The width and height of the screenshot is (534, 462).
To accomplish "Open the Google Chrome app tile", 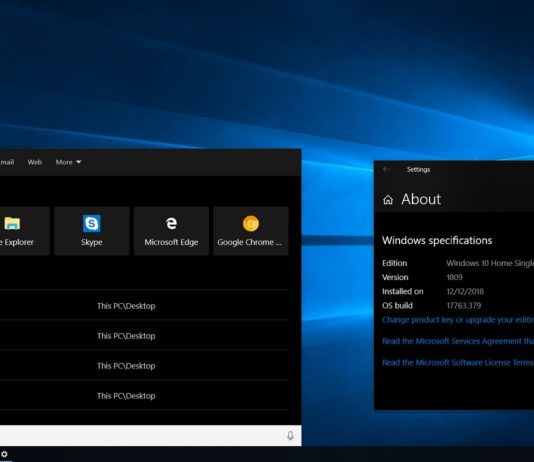I will point(251,231).
